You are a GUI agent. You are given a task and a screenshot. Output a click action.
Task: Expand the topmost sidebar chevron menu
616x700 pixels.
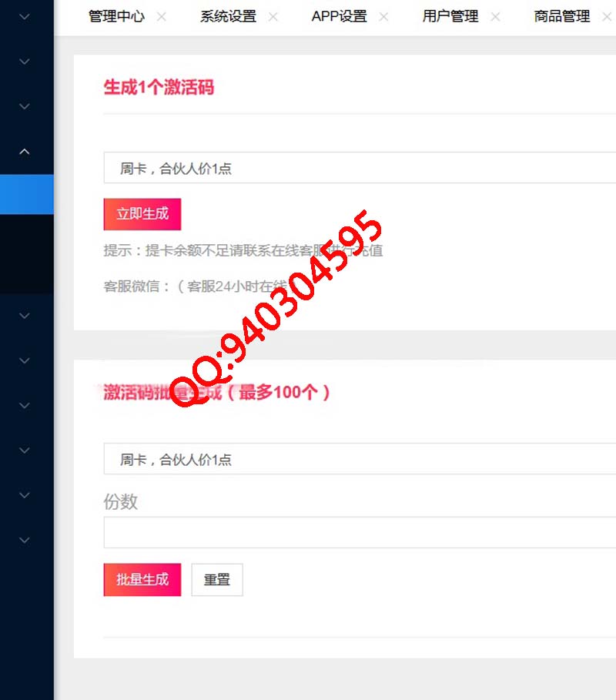25,17
